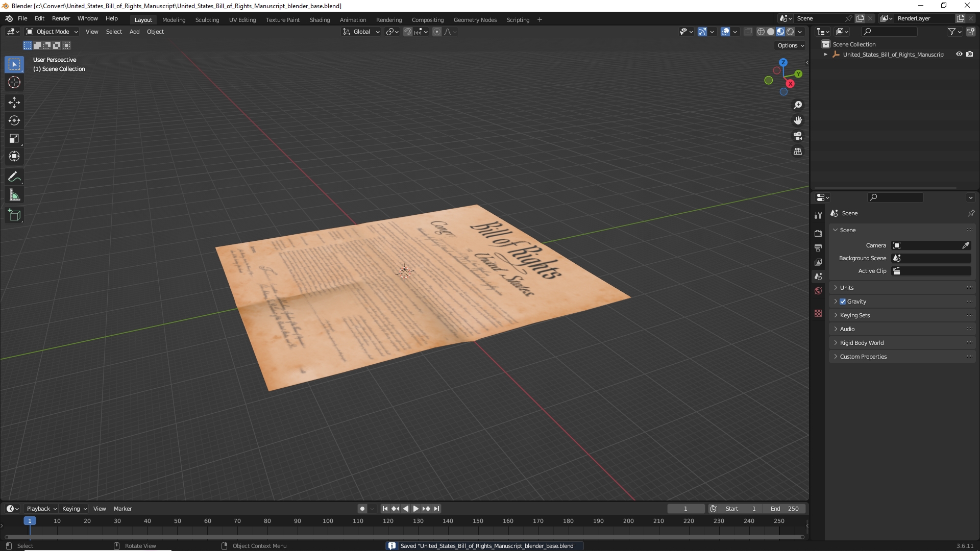Switch perspective/orthographic grid icon
Screen dimensions: 980x551
click(x=798, y=152)
